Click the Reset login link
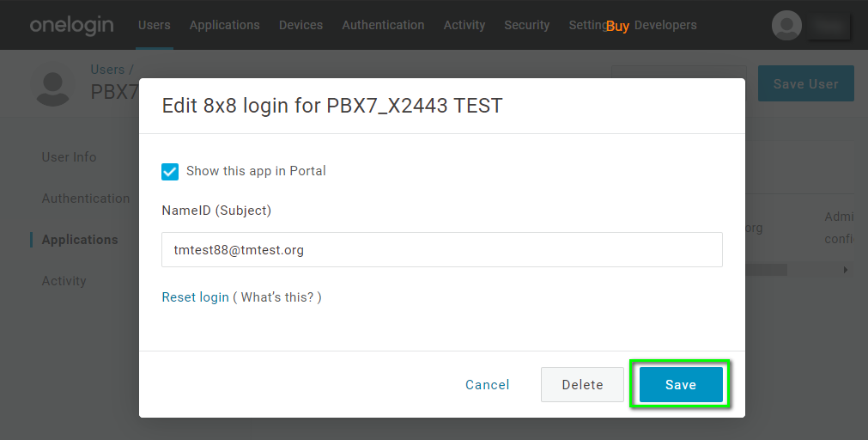Viewport: 868px width, 440px height. [196, 297]
